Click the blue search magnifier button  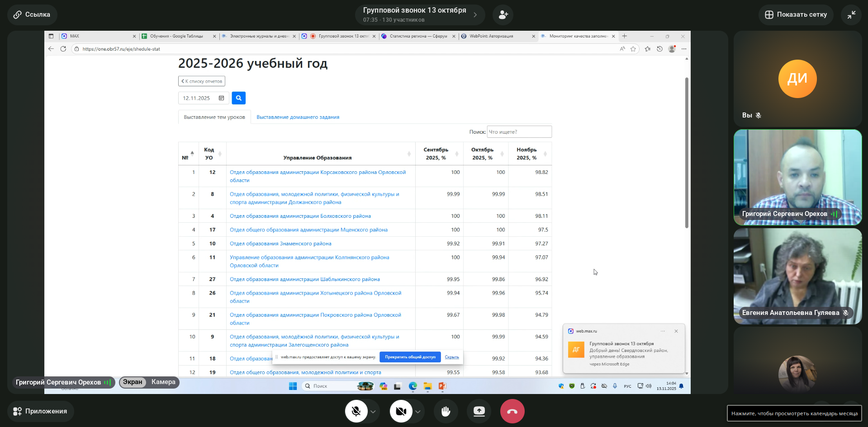238,98
